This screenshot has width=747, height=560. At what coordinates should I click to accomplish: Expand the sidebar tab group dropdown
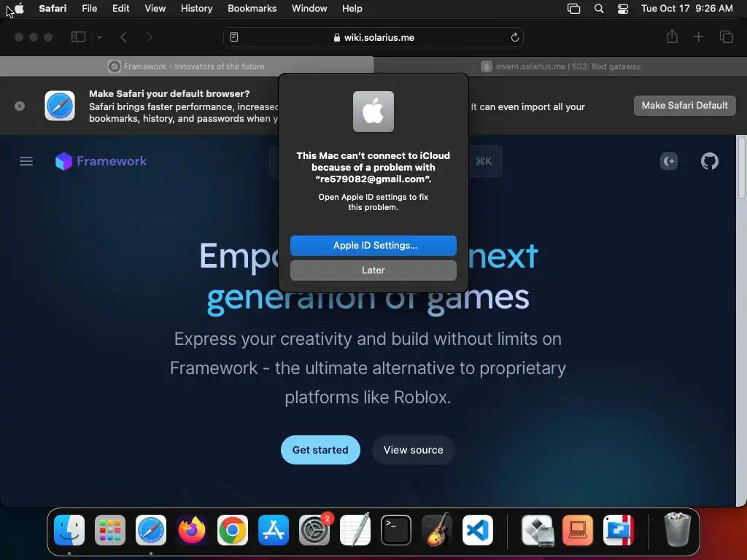pyautogui.click(x=99, y=37)
